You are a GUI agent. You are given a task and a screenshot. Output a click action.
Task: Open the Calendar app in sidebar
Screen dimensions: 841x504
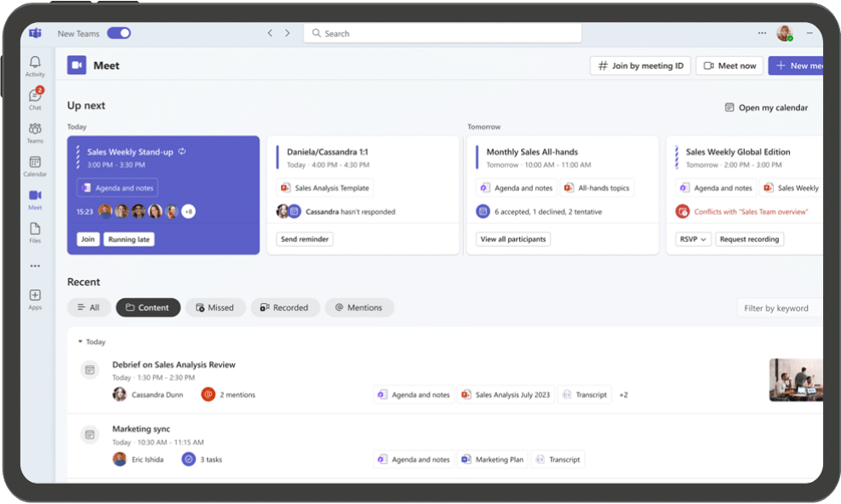pos(35,166)
